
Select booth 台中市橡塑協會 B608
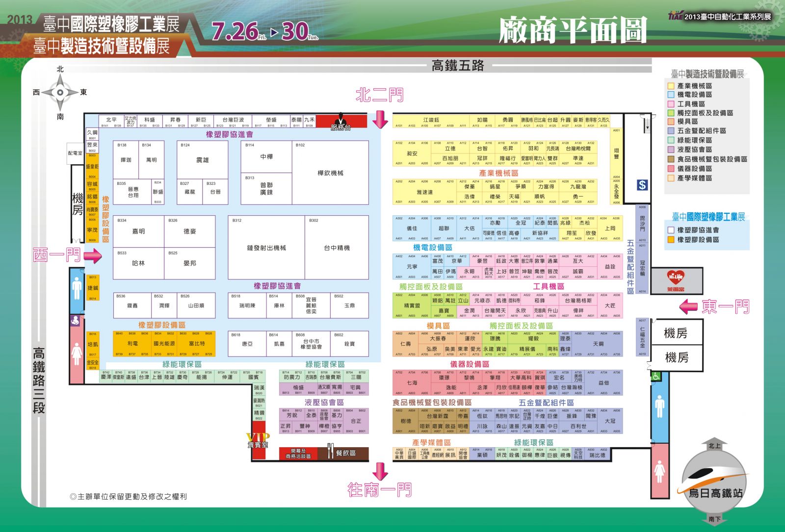[311, 344]
